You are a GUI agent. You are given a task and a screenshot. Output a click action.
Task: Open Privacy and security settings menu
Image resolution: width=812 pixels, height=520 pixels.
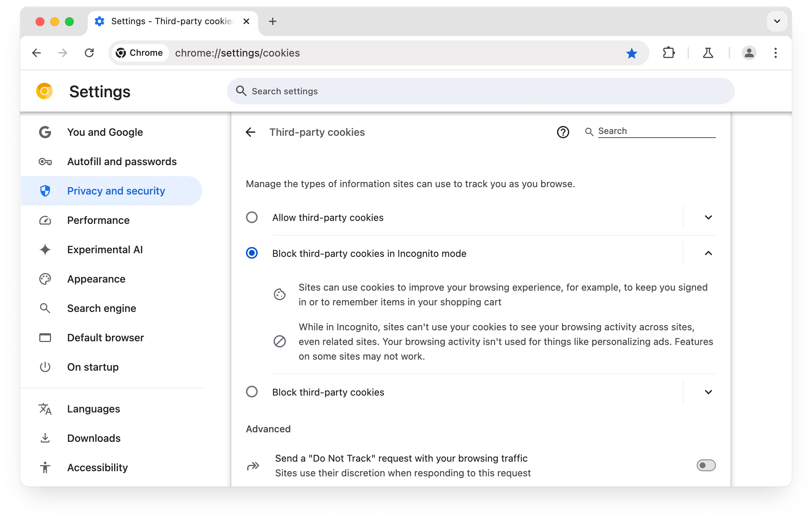click(116, 190)
